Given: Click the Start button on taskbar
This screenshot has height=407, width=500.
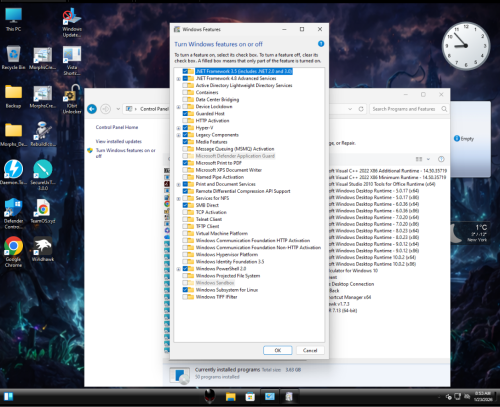Looking at the screenshot, I should [9, 396].
